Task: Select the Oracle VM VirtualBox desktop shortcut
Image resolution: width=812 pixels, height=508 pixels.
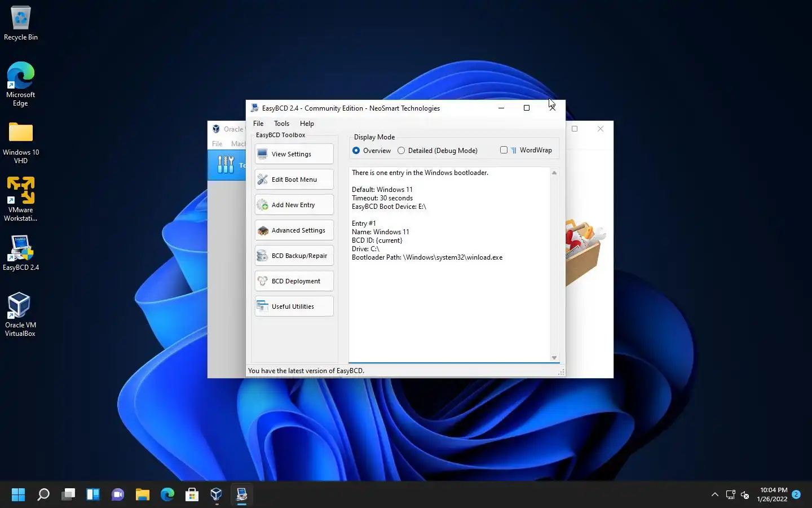Action: click(21, 314)
